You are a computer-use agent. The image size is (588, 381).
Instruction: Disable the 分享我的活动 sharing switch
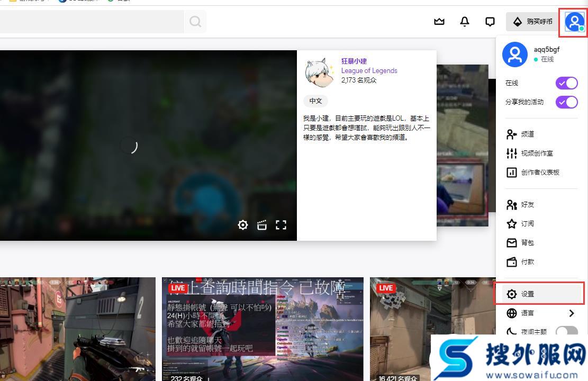tap(566, 102)
